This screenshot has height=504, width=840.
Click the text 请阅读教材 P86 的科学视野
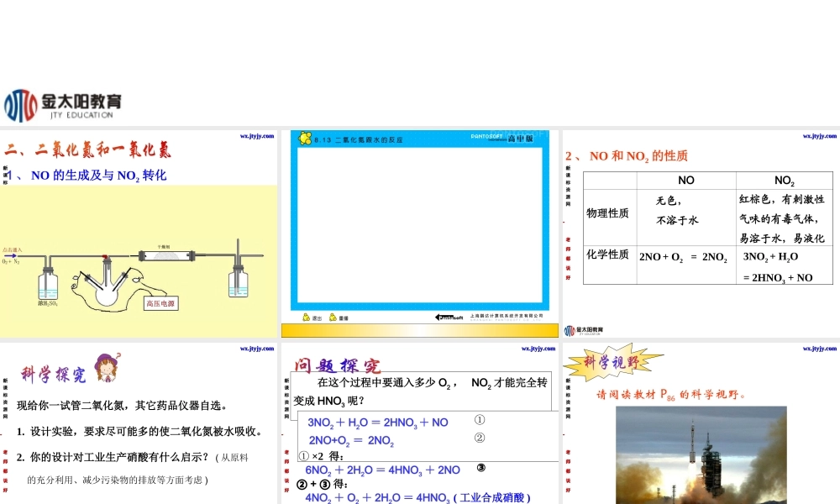pos(670,396)
